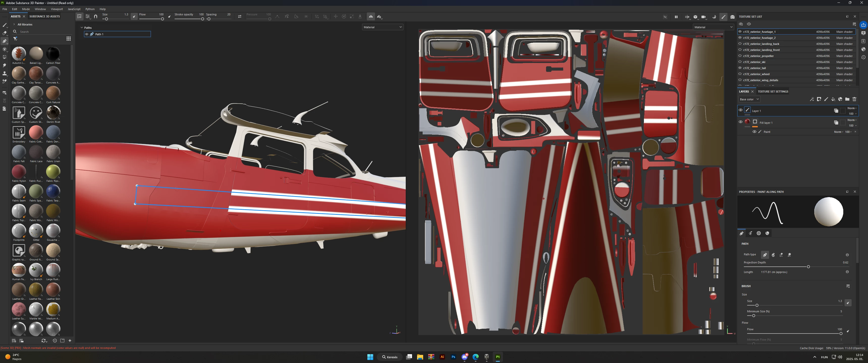This screenshot has height=363, width=868.
Task: Show c172_exterior_wheel texture set
Action: pos(740,74)
